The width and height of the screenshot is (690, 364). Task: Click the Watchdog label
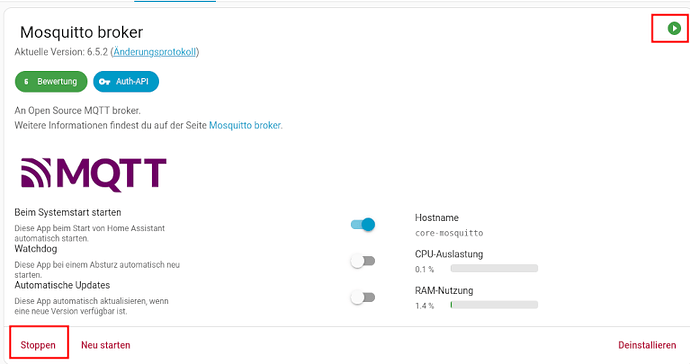[36, 249]
